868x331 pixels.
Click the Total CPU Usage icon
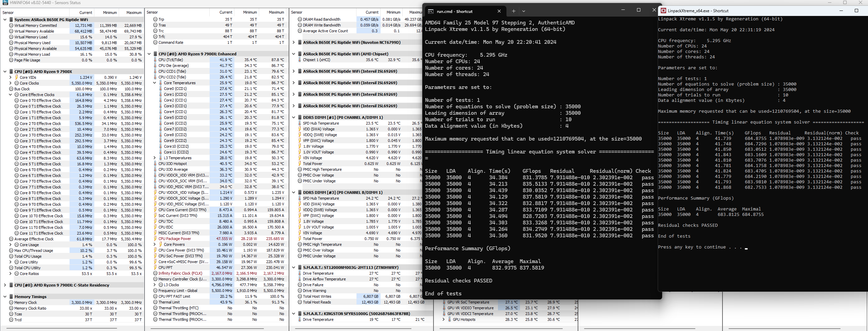pos(11,256)
